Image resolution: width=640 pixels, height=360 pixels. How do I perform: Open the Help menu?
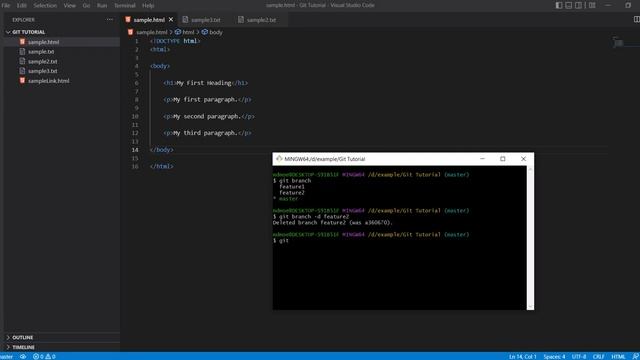tap(148, 5)
